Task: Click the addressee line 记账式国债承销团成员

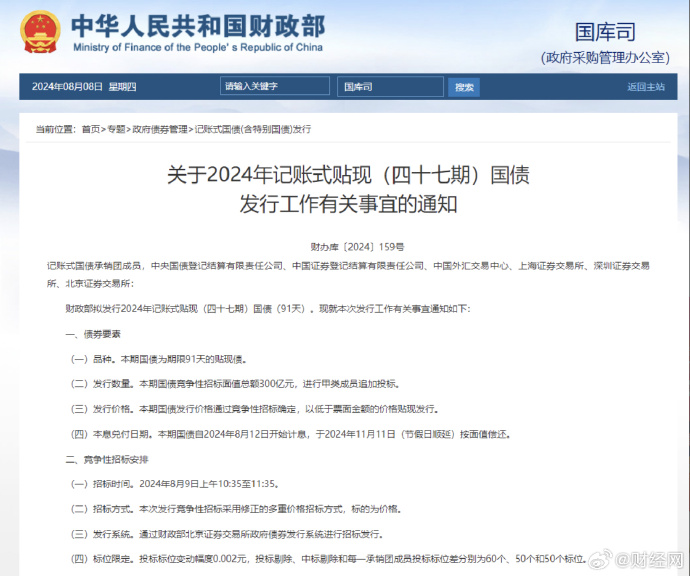Action: point(348,275)
